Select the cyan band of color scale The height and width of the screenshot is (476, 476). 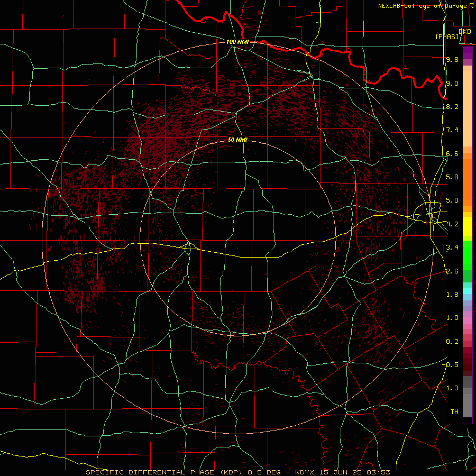tap(467, 291)
